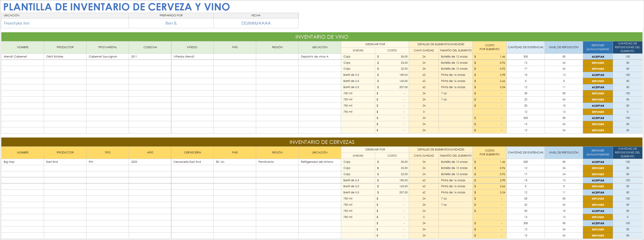
Task: Select wine table 'ORDENAR POR' group header
Action: coord(375,44)
